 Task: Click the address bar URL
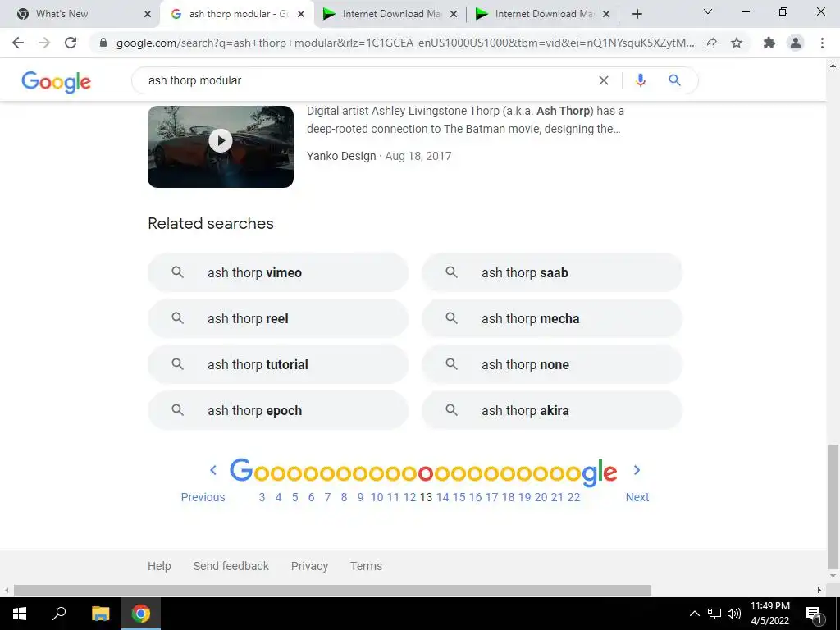click(x=405, y=43)
